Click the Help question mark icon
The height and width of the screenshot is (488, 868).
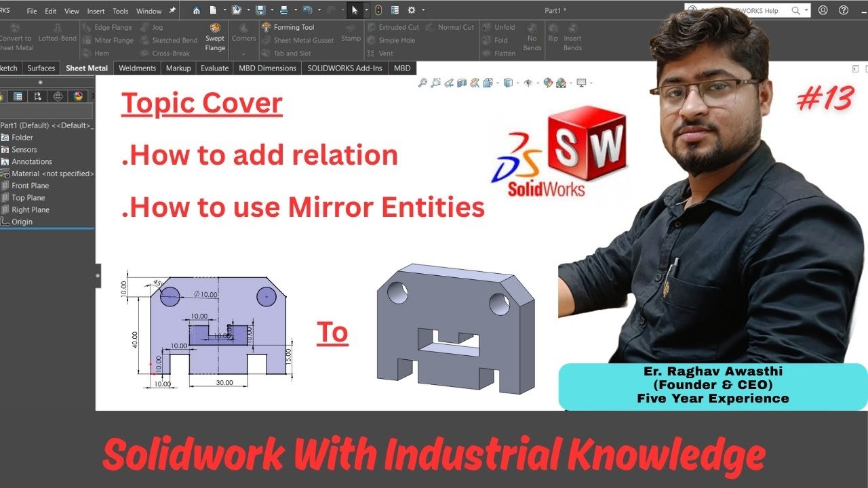coord(843,10)
